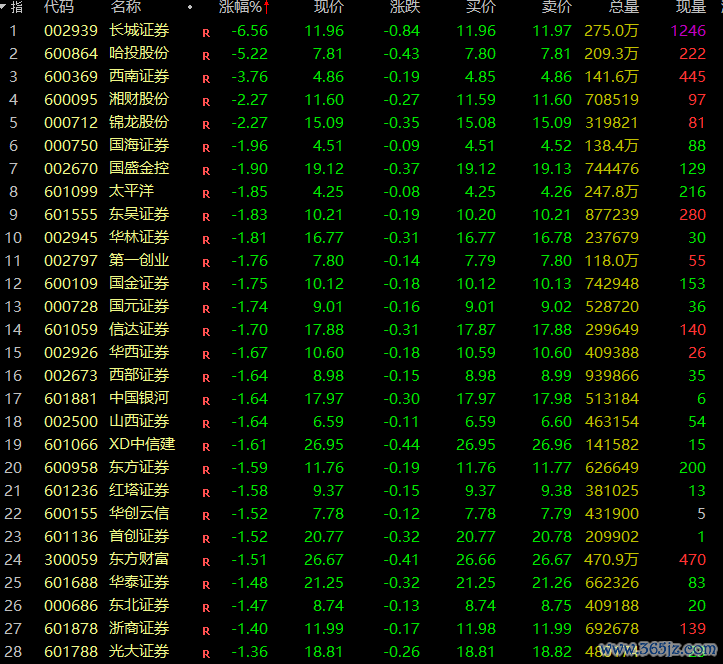Click the red R icon next to 红塔证券
The image size is (723, 664).
[206, 493]
